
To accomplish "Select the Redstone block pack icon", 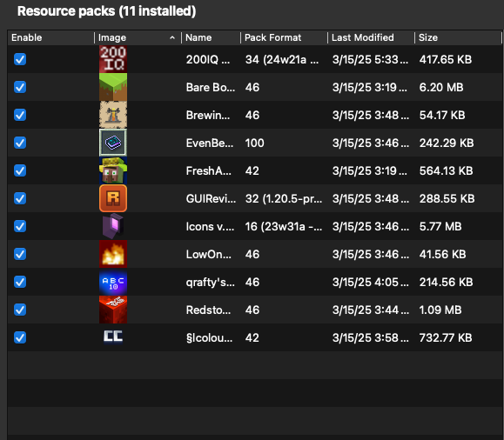I will click(113, 310).
